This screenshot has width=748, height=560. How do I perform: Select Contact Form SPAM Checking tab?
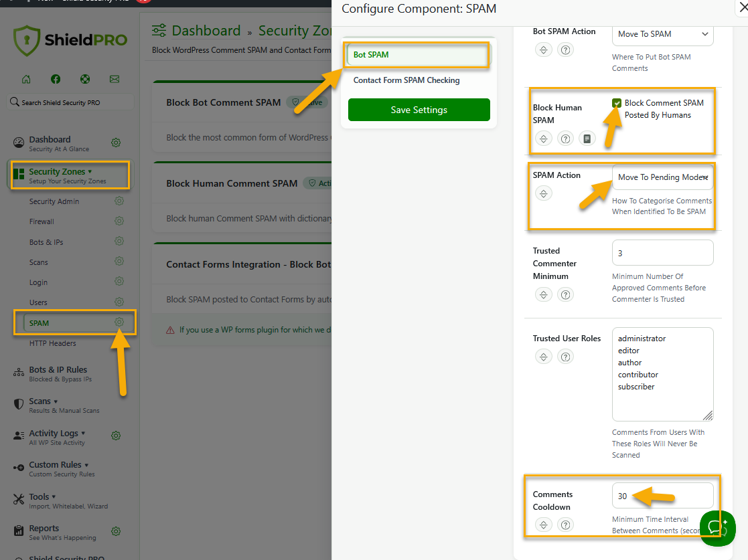406,80
